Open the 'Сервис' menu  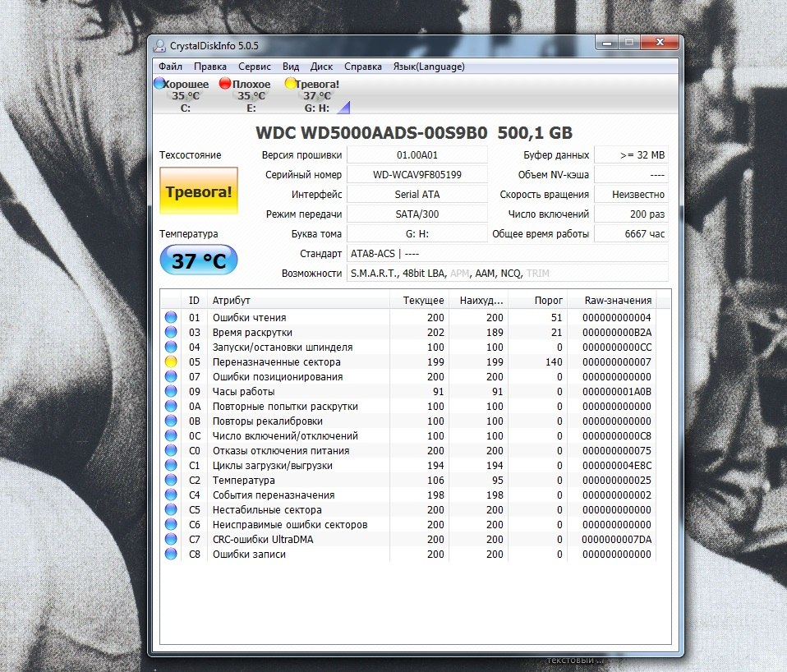coord(255,67)
